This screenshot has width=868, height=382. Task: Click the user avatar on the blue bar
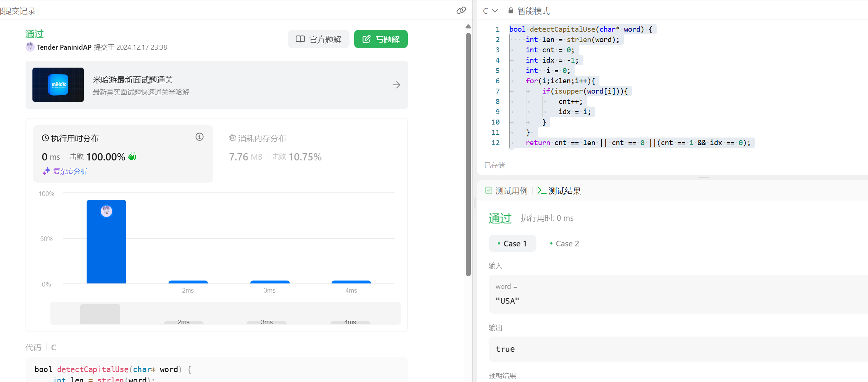pyautogui.click(x=106, y=211)
